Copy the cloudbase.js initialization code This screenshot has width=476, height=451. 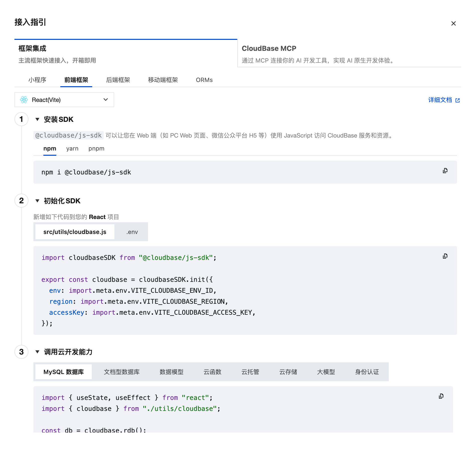(445, 256)
